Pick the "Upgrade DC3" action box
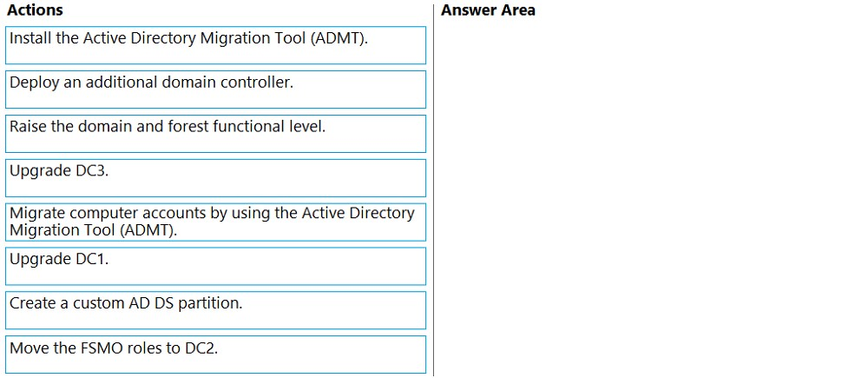The image size is (868, 378). (x=215, y=178)
